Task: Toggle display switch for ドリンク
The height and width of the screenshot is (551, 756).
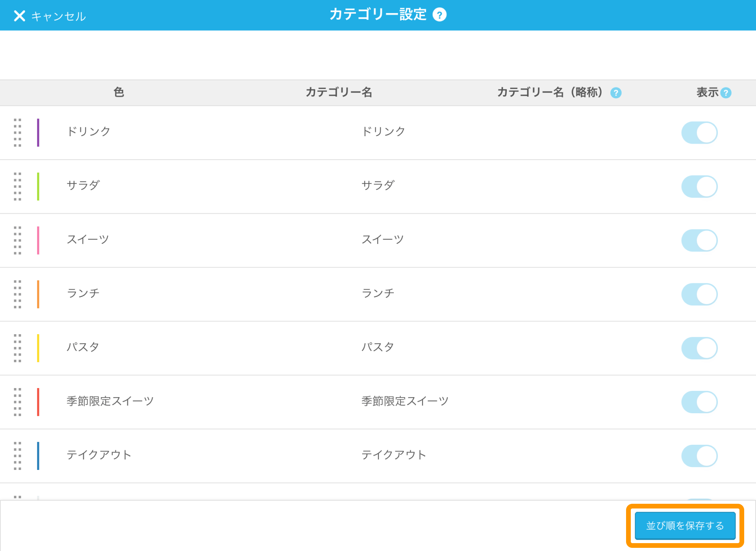Action: point(699,133)
